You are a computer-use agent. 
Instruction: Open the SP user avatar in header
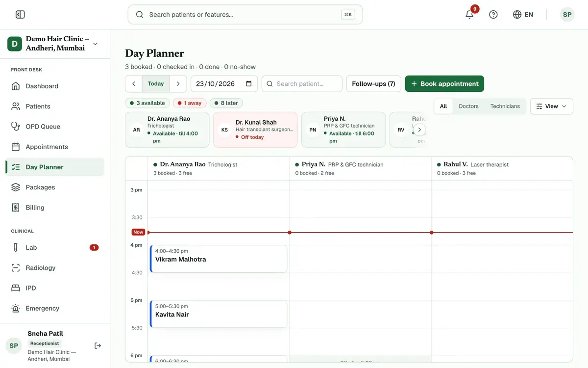coord(567,15)
